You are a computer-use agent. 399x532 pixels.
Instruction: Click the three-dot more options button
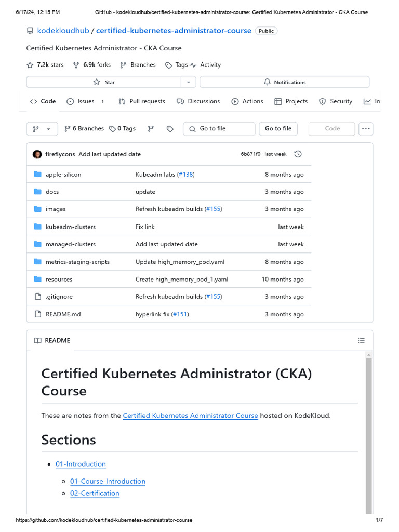click(366, 129)
